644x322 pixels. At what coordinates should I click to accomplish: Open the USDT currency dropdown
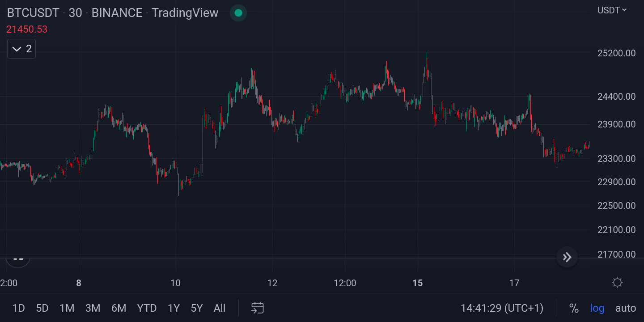611,10
